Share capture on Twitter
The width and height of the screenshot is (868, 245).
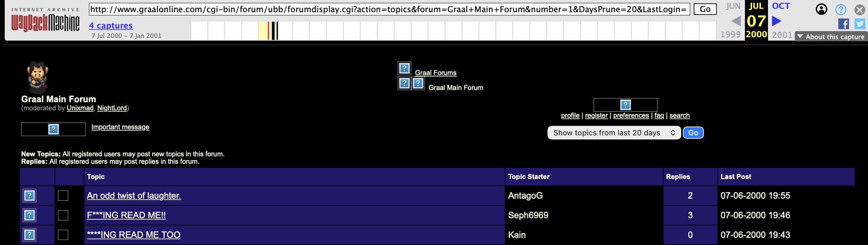point(860,24)
